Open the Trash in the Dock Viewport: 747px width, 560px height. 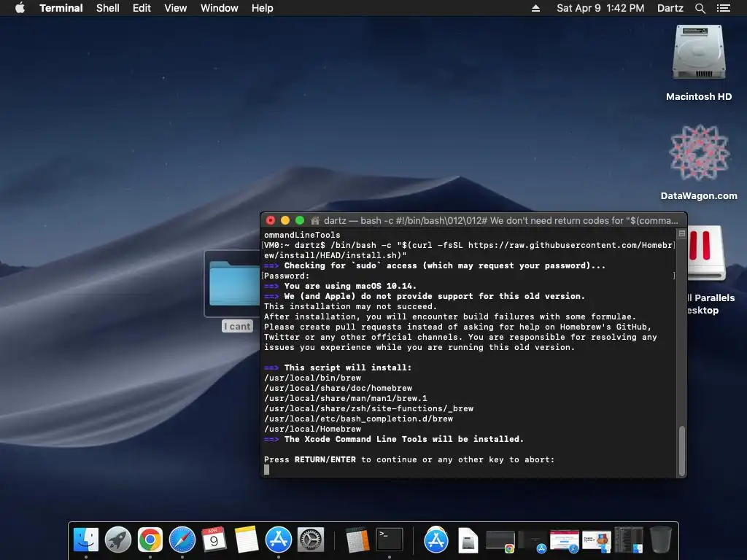coord(660,540)
